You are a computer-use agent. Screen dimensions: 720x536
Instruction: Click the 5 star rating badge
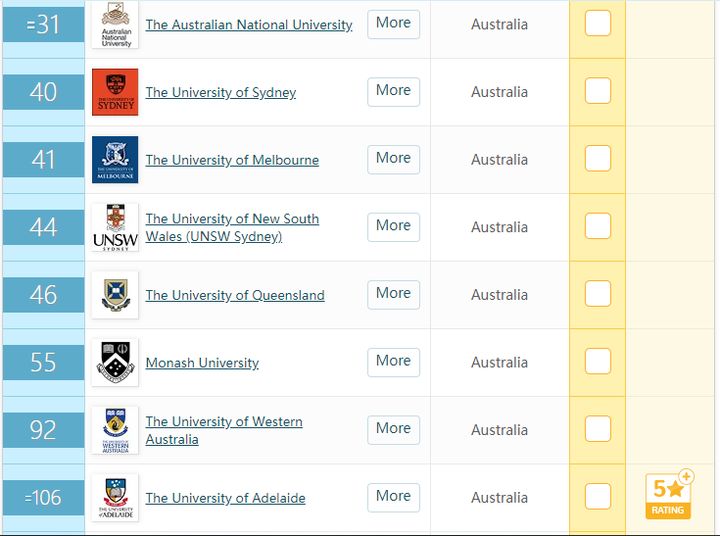pyautogui.click(x=669, y=495)
